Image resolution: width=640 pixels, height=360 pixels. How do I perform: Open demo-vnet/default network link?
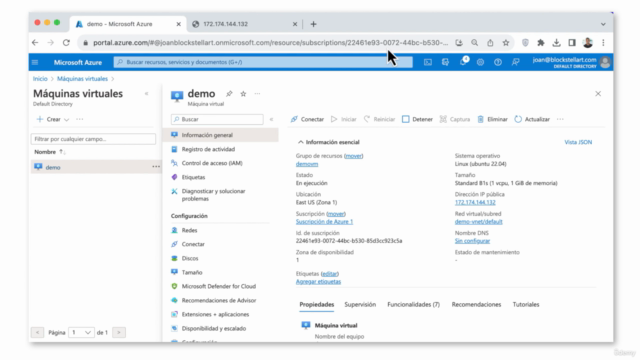[x=478, y=222]
